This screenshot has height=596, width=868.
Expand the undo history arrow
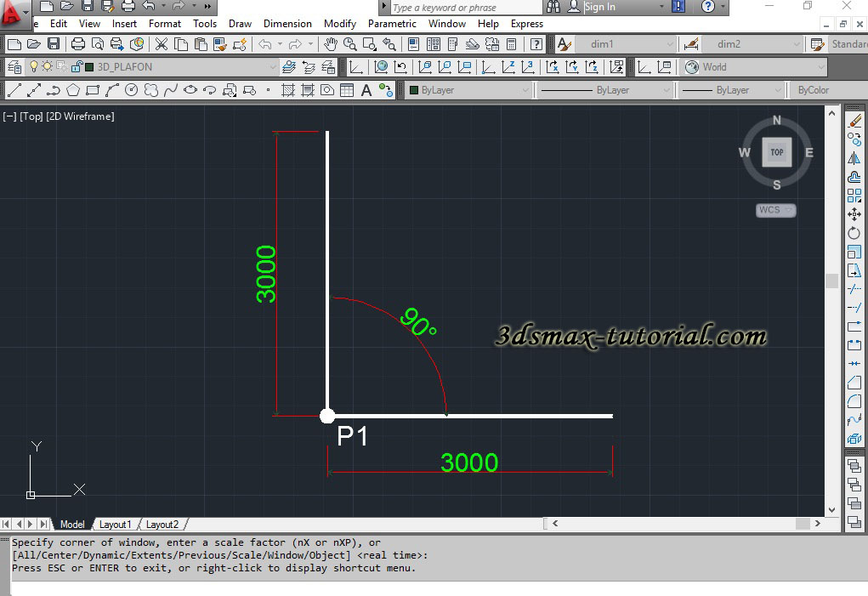coord(163,6)
